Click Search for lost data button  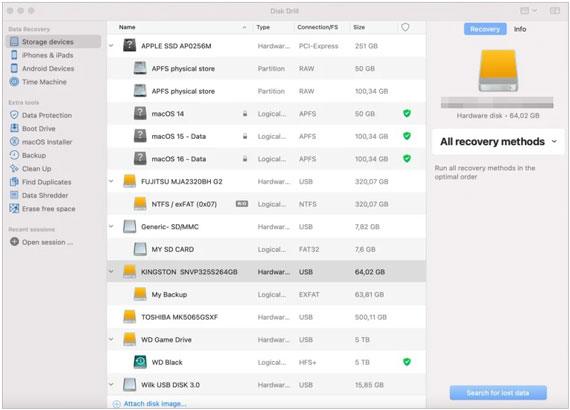498,393
